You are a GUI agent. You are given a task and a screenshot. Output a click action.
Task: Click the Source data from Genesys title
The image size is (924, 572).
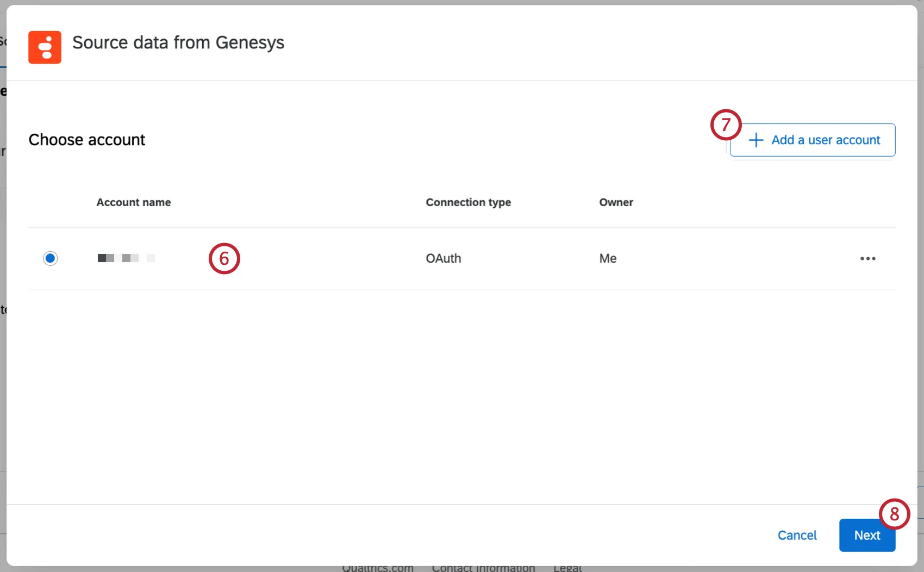click(178, 42)
